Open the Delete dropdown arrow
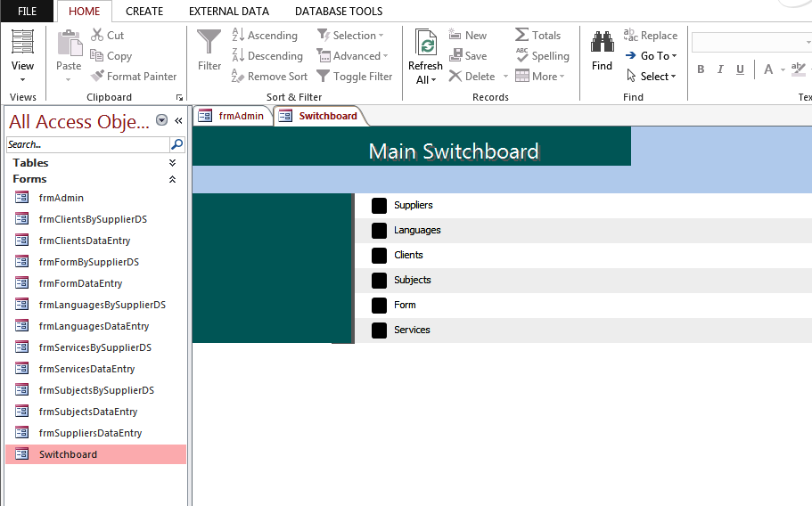The image size is (812, 506). 505,77
